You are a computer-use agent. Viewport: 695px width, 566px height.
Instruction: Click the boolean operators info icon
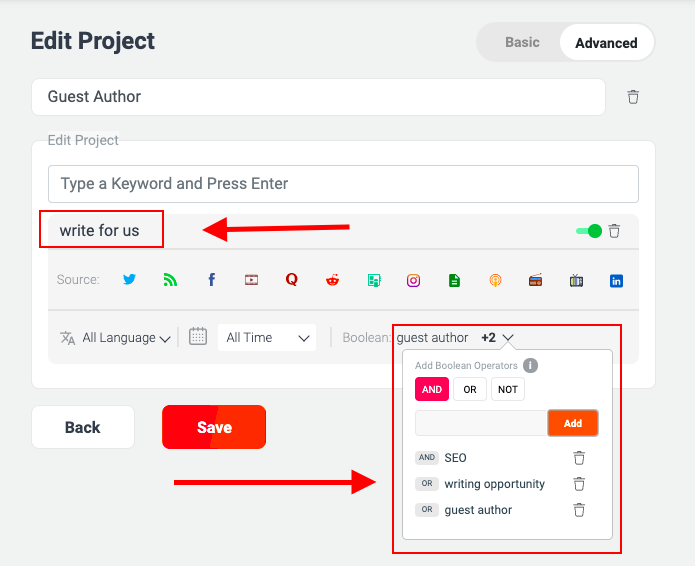[530, 366]
